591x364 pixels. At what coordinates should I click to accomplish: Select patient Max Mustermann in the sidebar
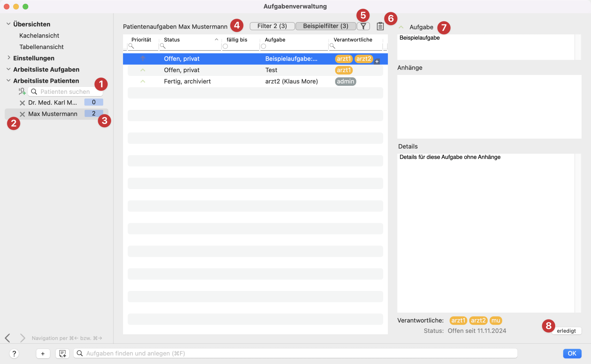53,114
